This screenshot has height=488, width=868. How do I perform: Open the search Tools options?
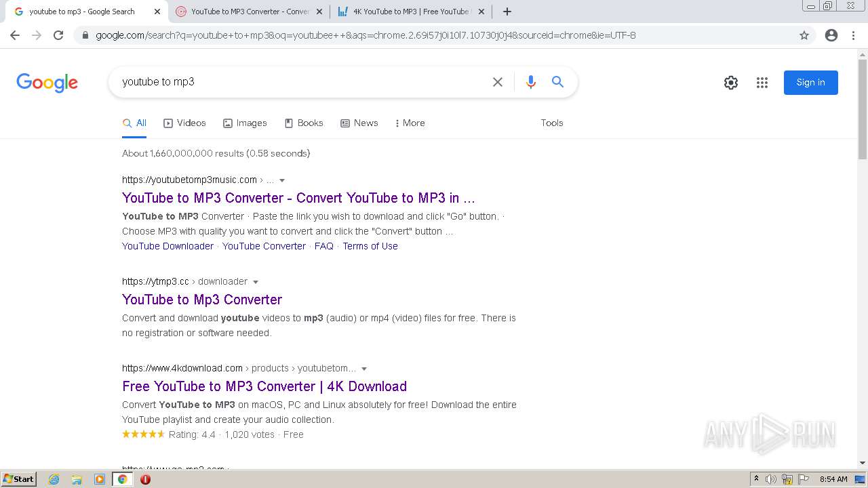click(x=552, y=123)
